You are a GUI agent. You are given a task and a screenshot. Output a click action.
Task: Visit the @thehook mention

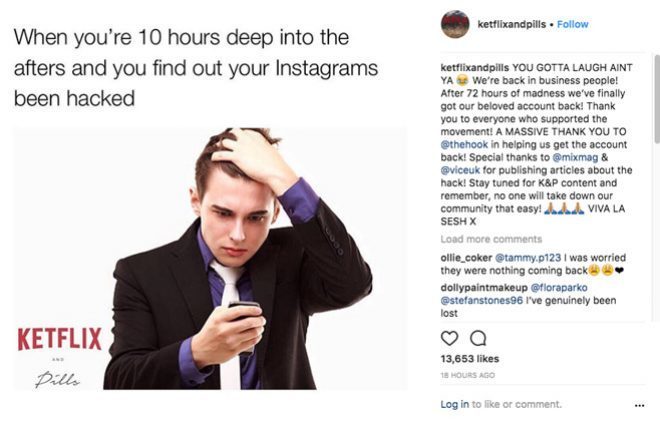point(464,144)
